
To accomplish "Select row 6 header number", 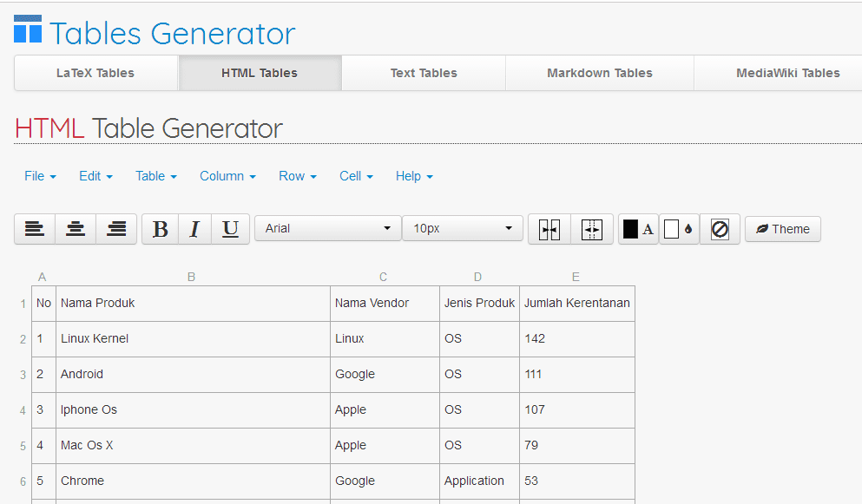I will coord(23,481).
